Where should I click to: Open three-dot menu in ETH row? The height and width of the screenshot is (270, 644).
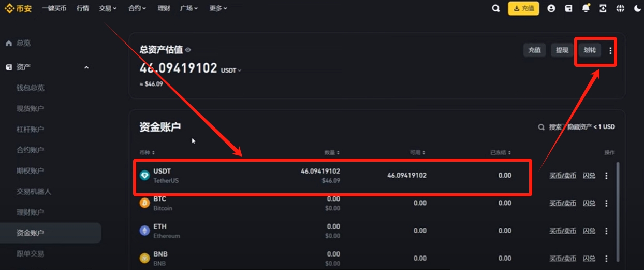(606, 231)
